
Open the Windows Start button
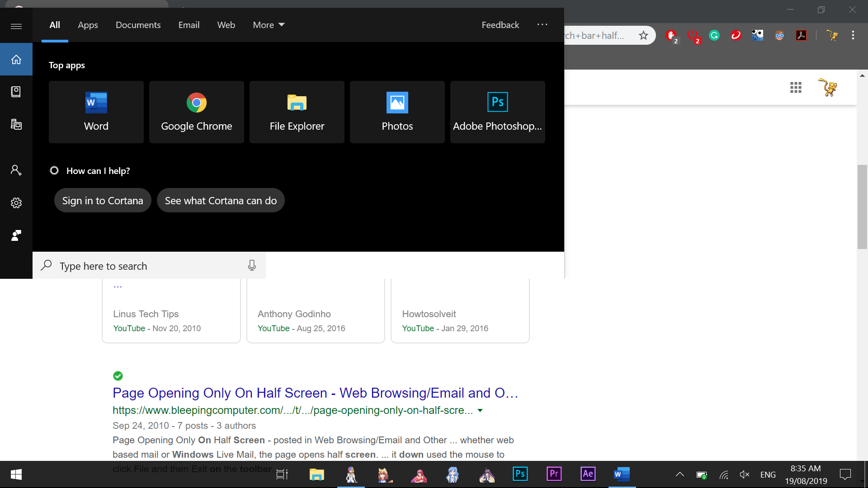[16, 474]
